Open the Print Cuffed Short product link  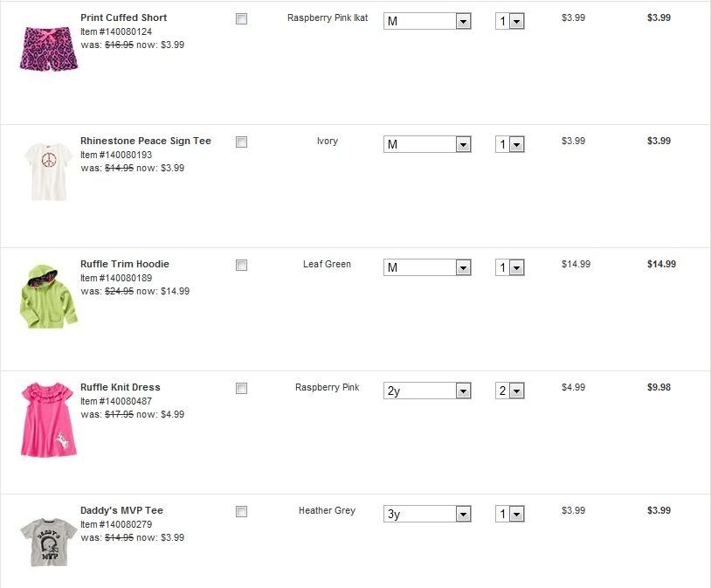(123, 17)
